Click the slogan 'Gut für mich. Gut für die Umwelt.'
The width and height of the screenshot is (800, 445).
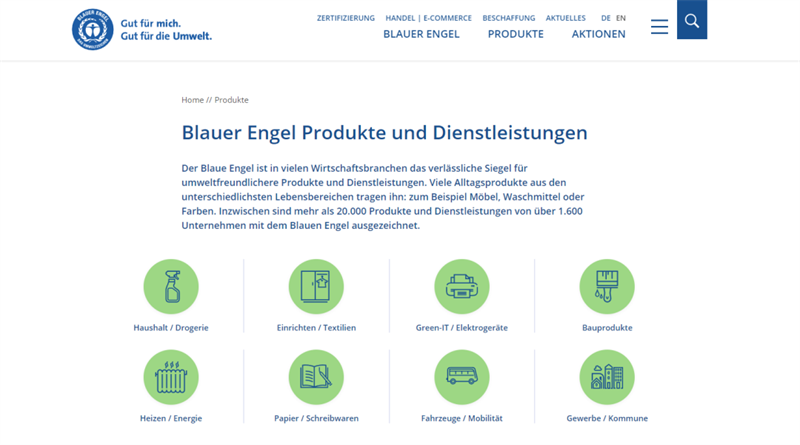tap(166, 30)
